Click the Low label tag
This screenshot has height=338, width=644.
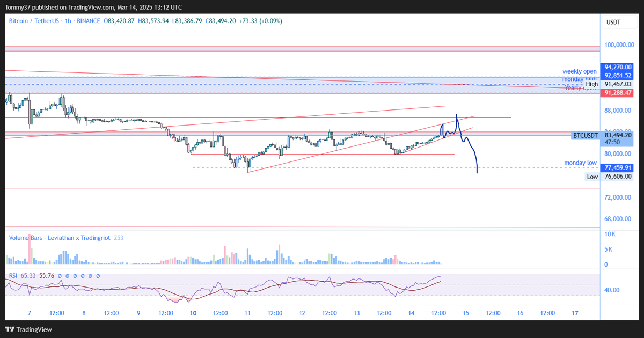(x=592, y=177)
